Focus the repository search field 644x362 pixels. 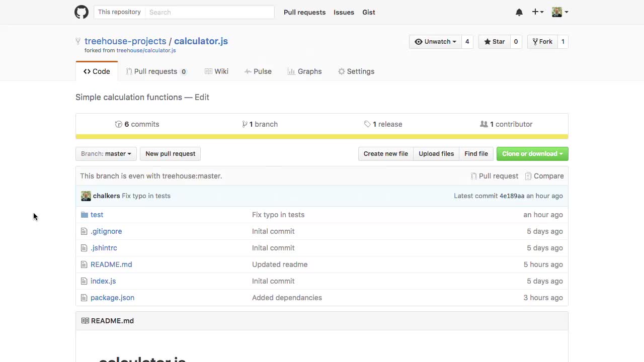tap(210, 12)
